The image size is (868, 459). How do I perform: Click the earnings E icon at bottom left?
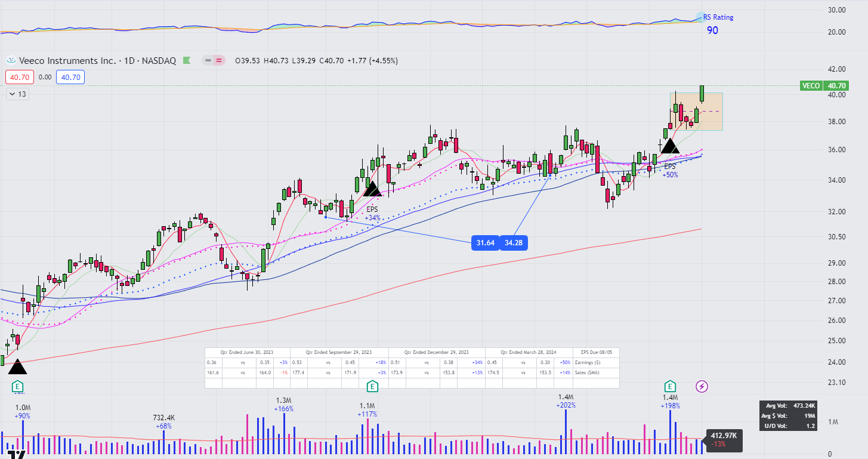(x=18, y=386)
